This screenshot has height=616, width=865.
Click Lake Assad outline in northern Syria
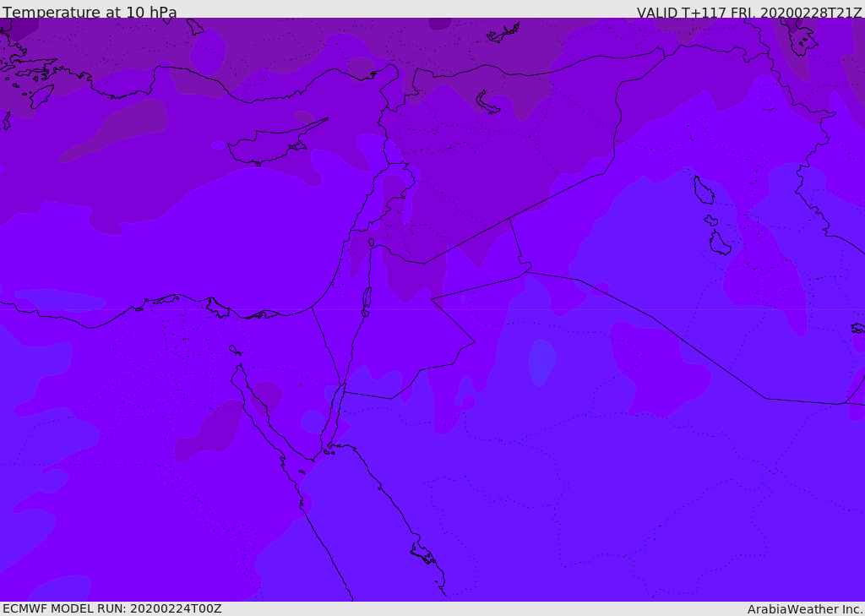[487, 102]
